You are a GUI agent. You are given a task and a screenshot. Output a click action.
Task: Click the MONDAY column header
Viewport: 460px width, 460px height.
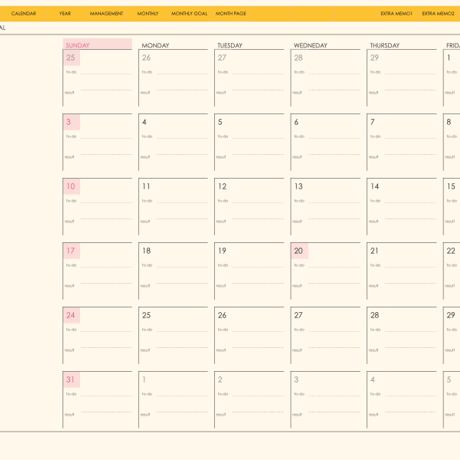[x=155, y=45]
